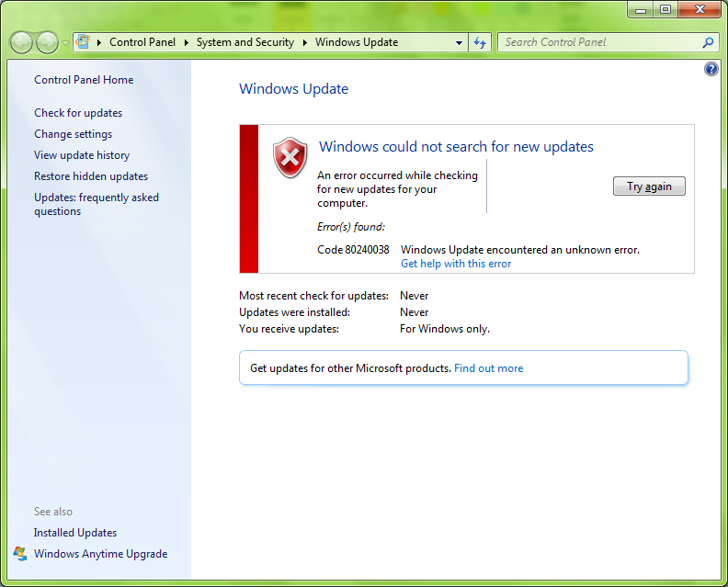Expand arrow before Control Panel breadcrumb

99,42
